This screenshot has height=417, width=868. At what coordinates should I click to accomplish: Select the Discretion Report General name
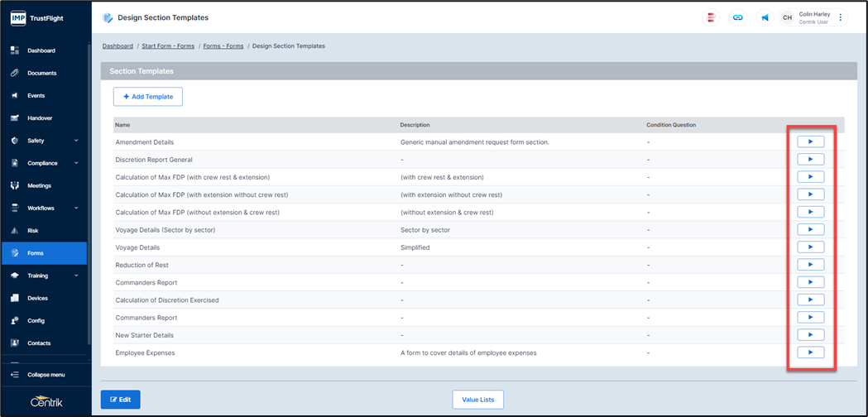(154, 160)
